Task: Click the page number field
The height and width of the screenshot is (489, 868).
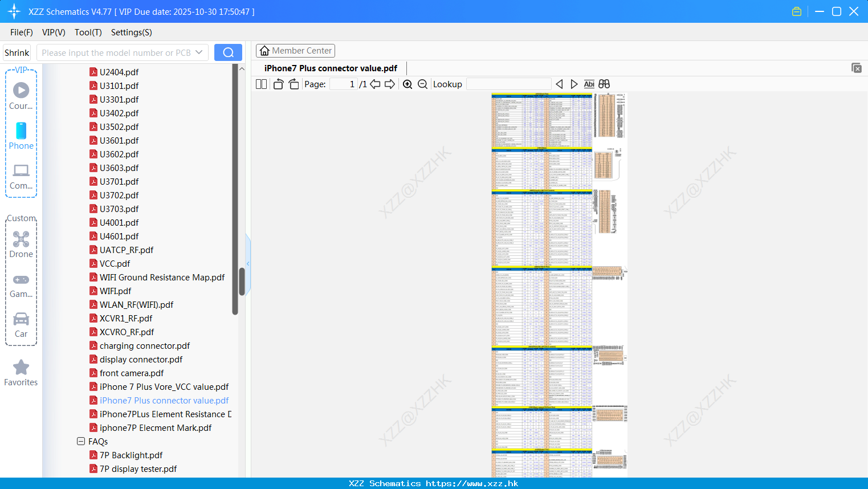Action: (344, 84)
